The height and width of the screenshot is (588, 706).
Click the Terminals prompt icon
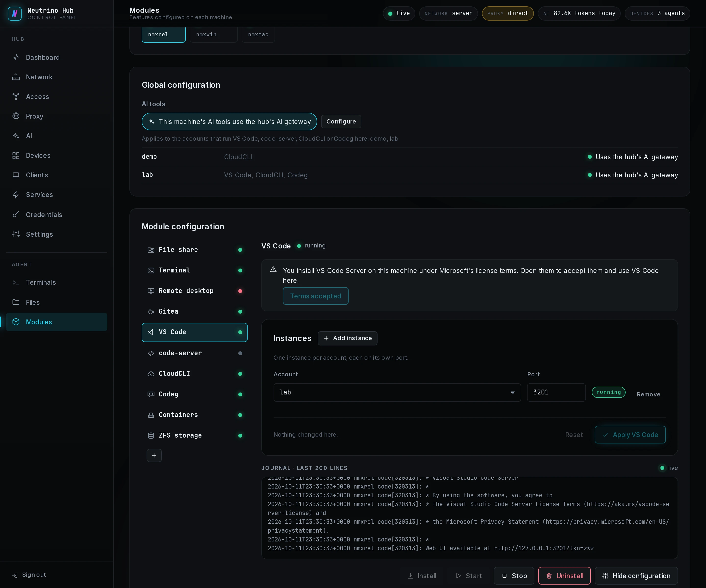click(x=16, y=282)
